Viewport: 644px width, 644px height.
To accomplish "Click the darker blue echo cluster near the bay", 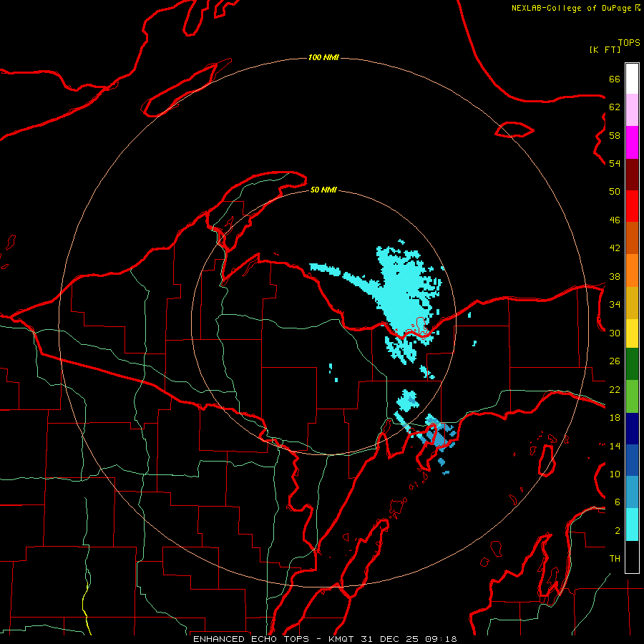I will tap(438, 439).
